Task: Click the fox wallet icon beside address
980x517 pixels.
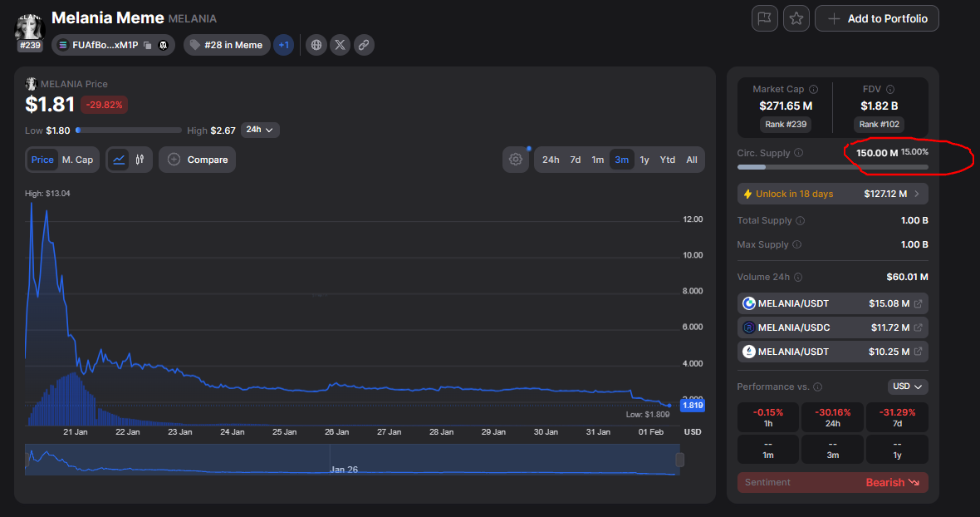Action: [x=163, y=45]
